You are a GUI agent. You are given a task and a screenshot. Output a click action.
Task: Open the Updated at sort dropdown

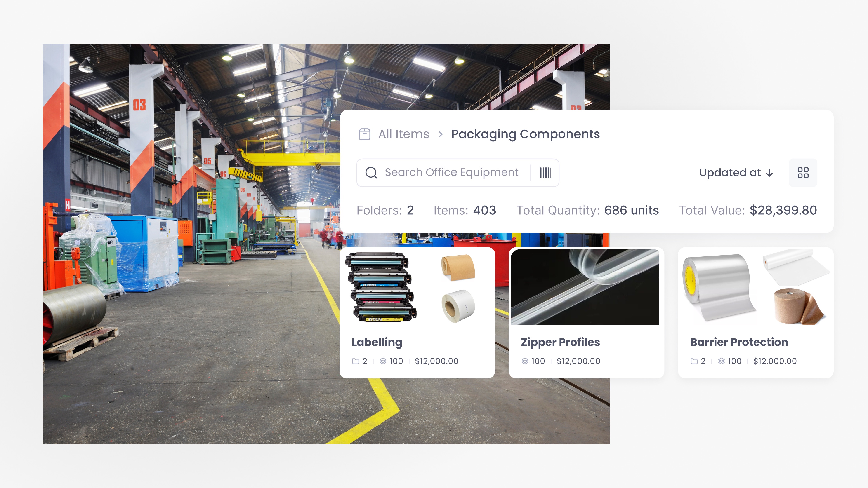coord(730,173)
